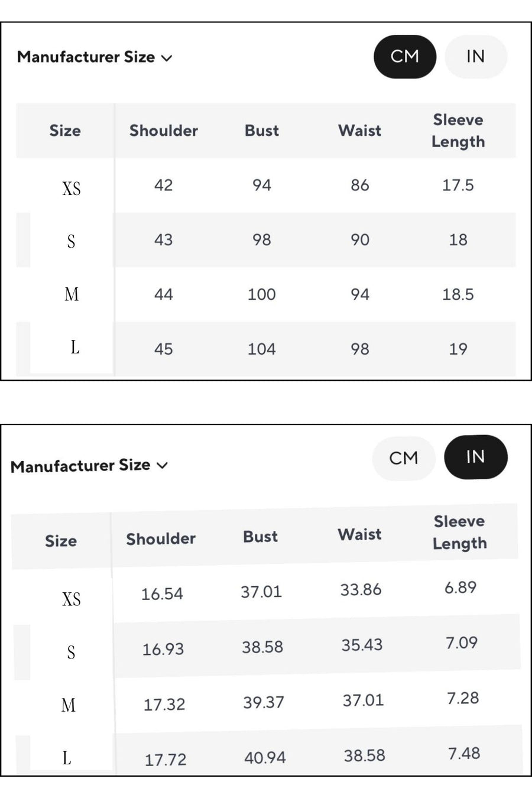This screenshot has height=798, width=532.
Task: Click the chevron next to top Manufacturer Size
Action: coord(167,58)
